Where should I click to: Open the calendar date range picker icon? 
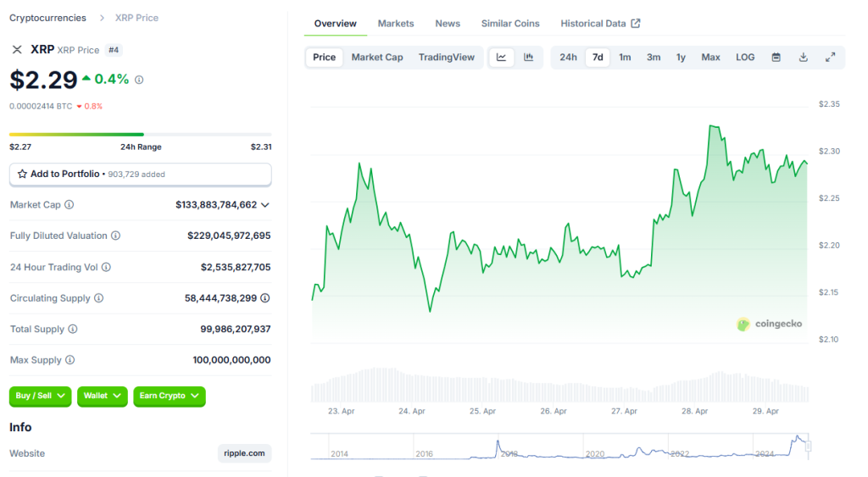[776, 57]
